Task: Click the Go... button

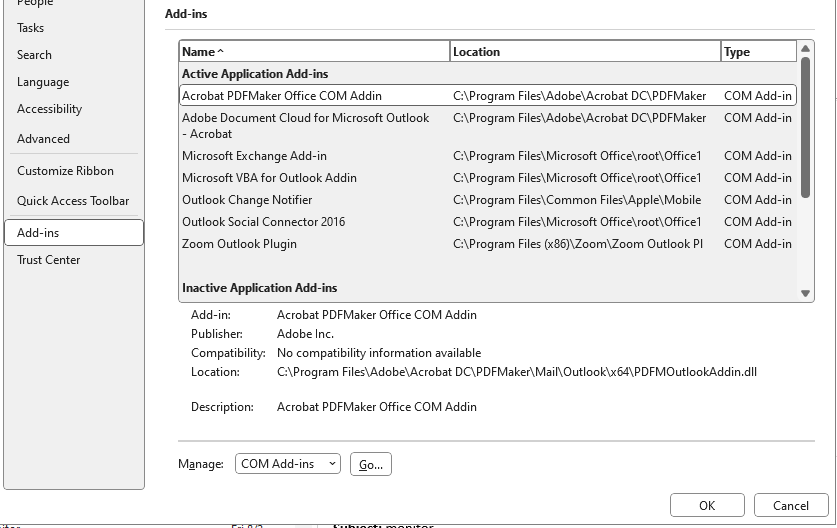Action: tap(371, 464)
